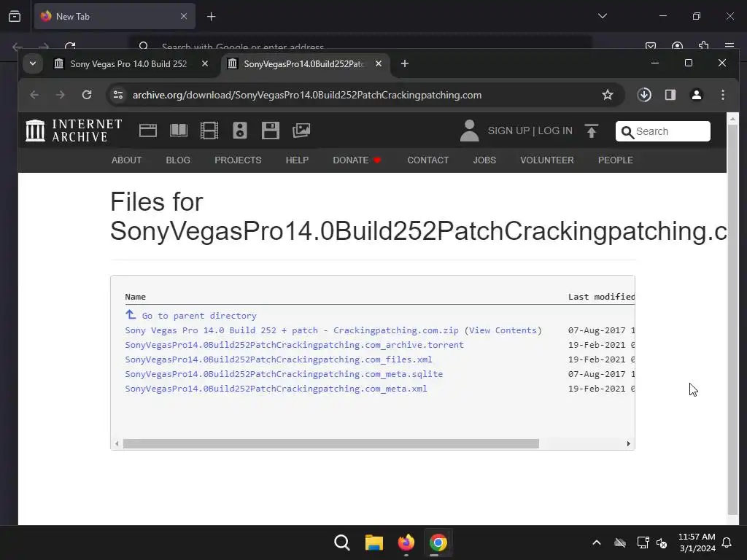Click the listing scrollbar left arrow
The image size is (747, 560).
[x=117, y=444]
